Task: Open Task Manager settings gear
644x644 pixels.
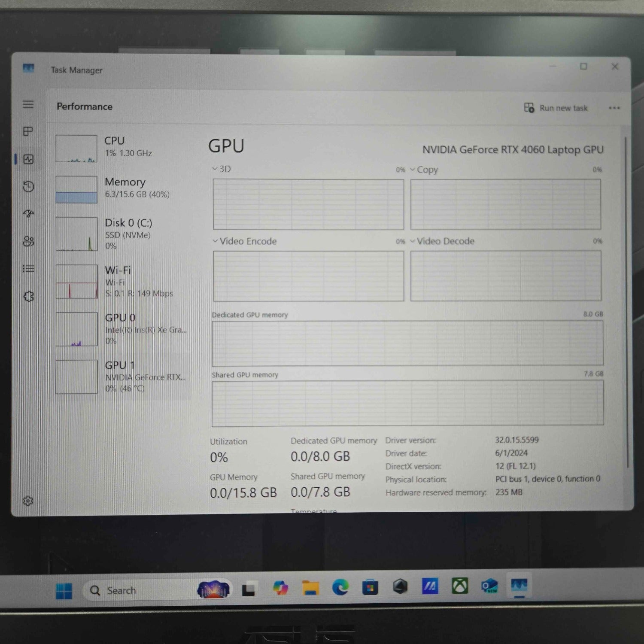Action: [28, 500]
